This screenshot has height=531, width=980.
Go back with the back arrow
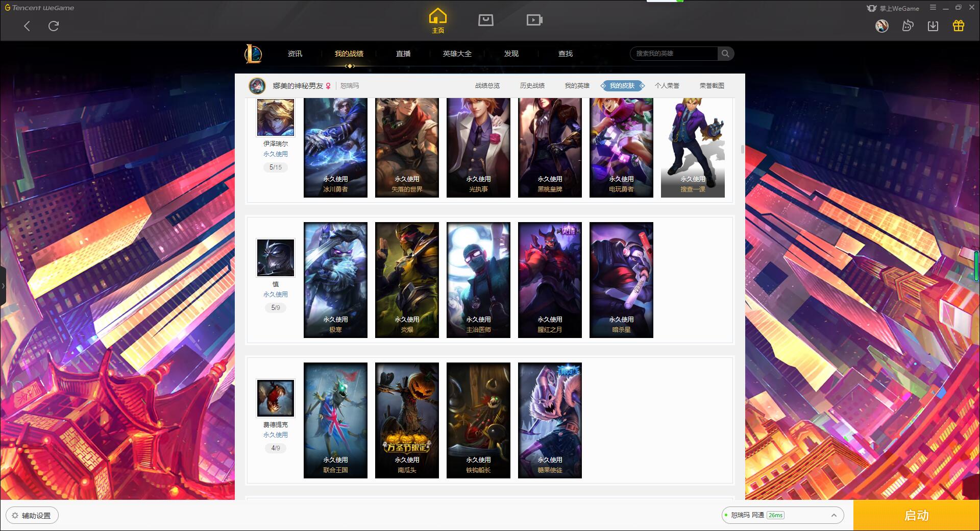(27, 26)
